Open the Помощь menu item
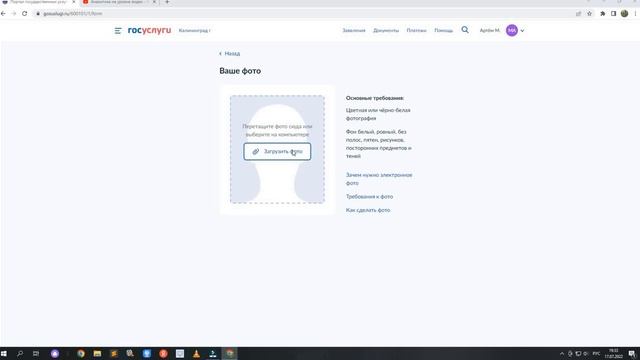Screen dimensions: 640x360 [443, 31]
